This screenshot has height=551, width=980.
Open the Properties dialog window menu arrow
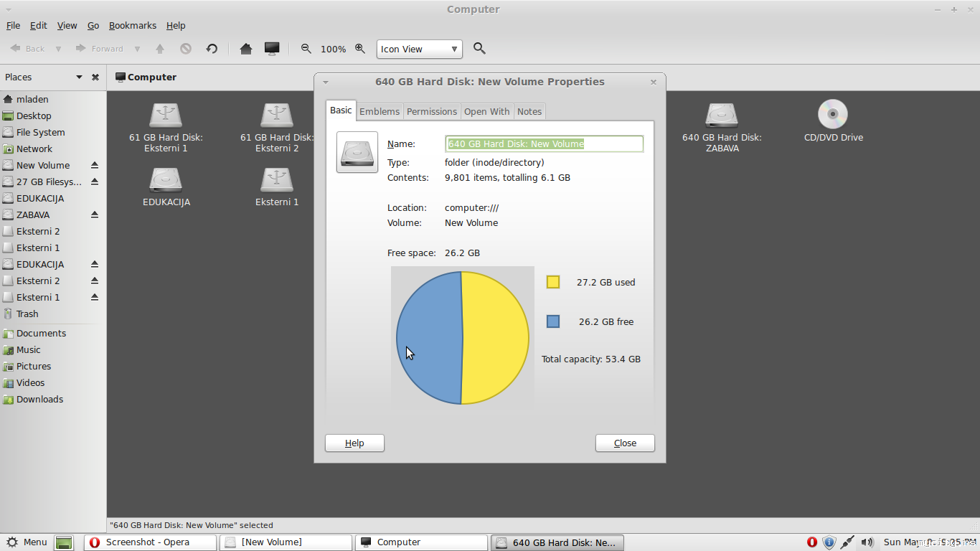pos(326,83)
